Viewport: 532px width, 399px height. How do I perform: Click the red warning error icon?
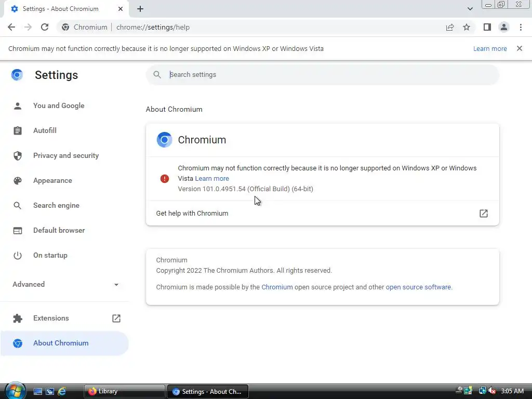point(165,179)
